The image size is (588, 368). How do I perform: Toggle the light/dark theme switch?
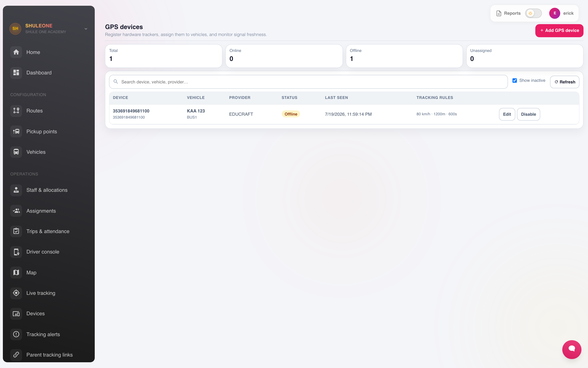(533, 13)
